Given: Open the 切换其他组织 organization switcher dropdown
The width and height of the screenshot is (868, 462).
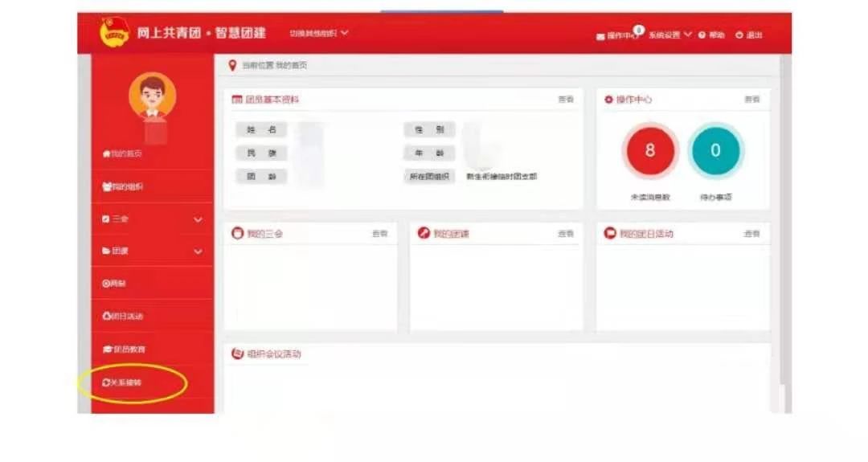Looking at the screenshot, I should [x=319, y=33].
